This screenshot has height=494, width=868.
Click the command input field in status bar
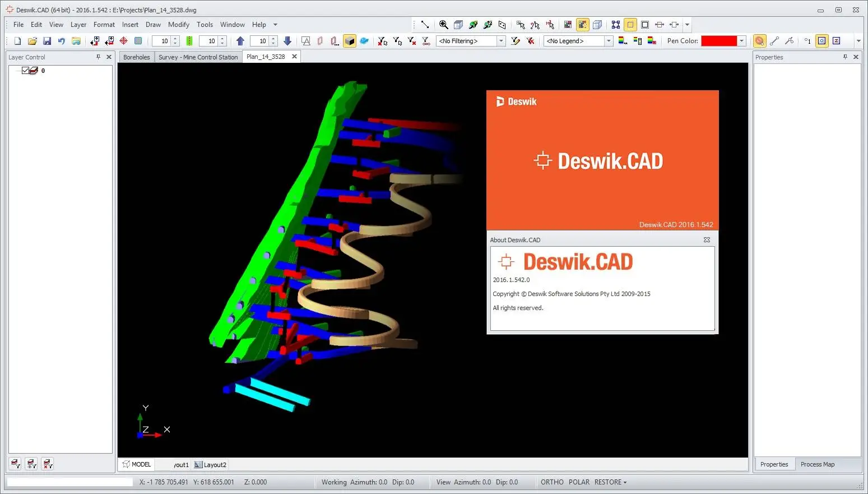(69, 482)
